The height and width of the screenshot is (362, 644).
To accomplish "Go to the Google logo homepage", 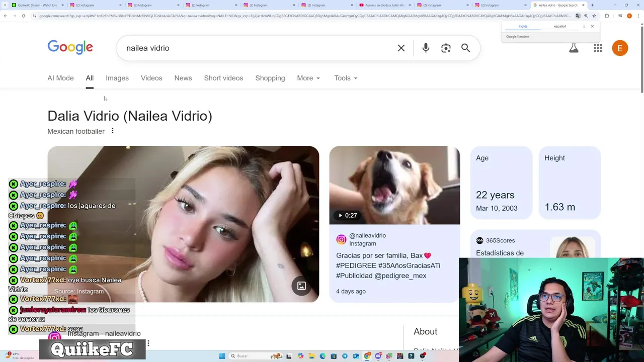I will (x=70, y=47).
